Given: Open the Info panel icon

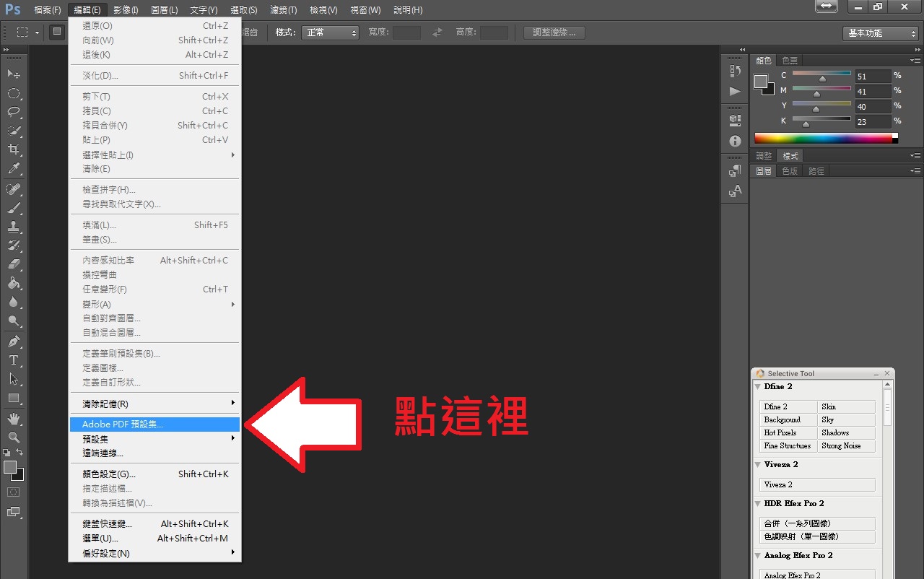Looking at the screenshot, I should (735, 142).
